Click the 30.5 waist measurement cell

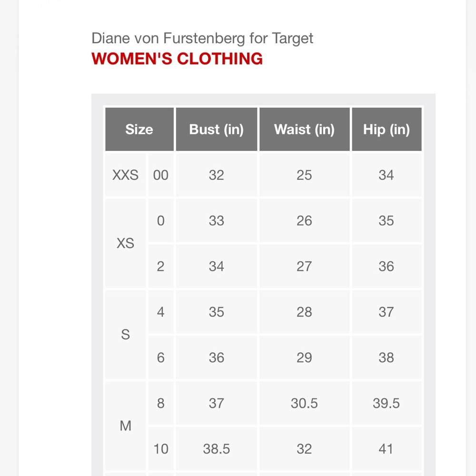coord(305,403)
